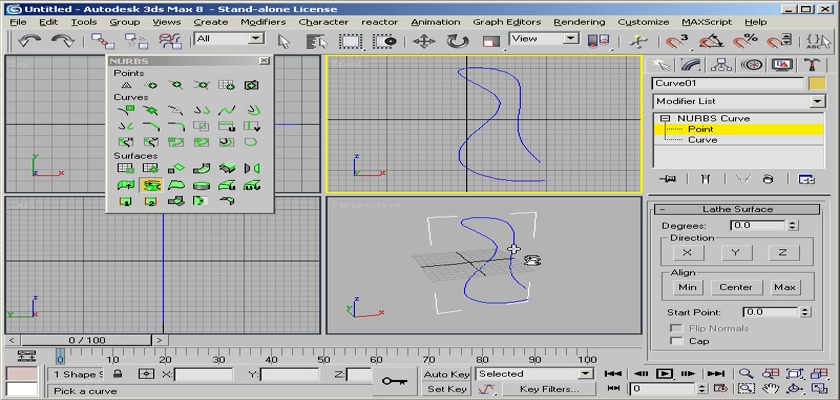Toggle Show End Result button

point(706,179)
